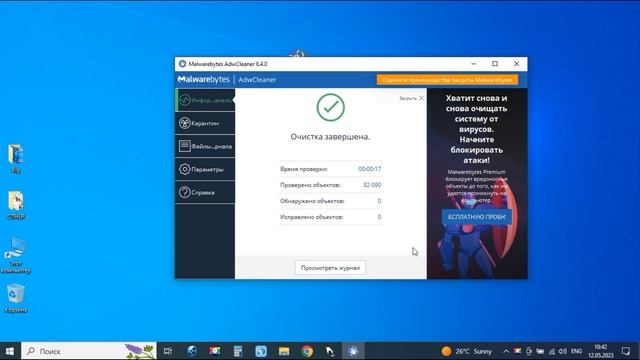
Task: Open the notification center icon
Action: click(x=626, y=351)
